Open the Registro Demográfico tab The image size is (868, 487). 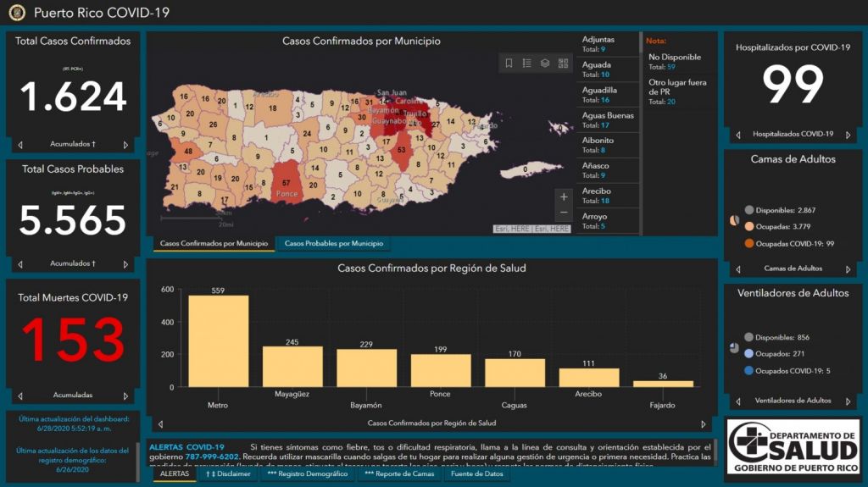click(308, 474)
